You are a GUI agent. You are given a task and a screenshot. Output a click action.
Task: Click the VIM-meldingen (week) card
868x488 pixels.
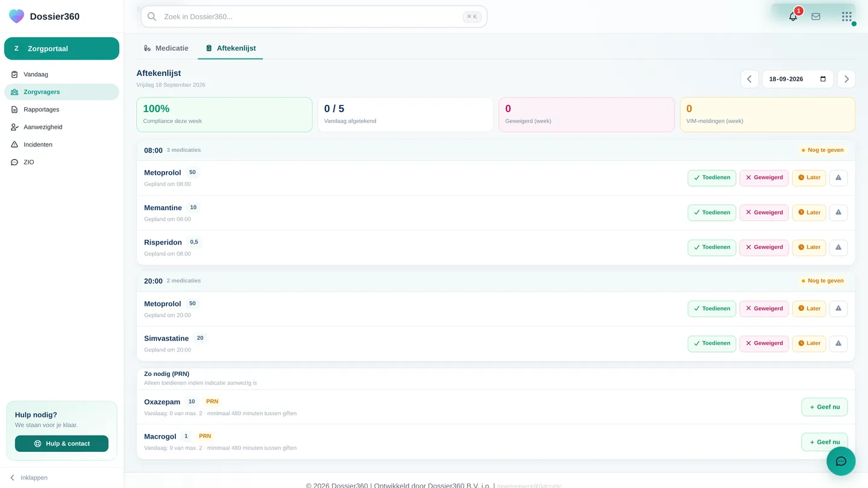click(767, 114)
